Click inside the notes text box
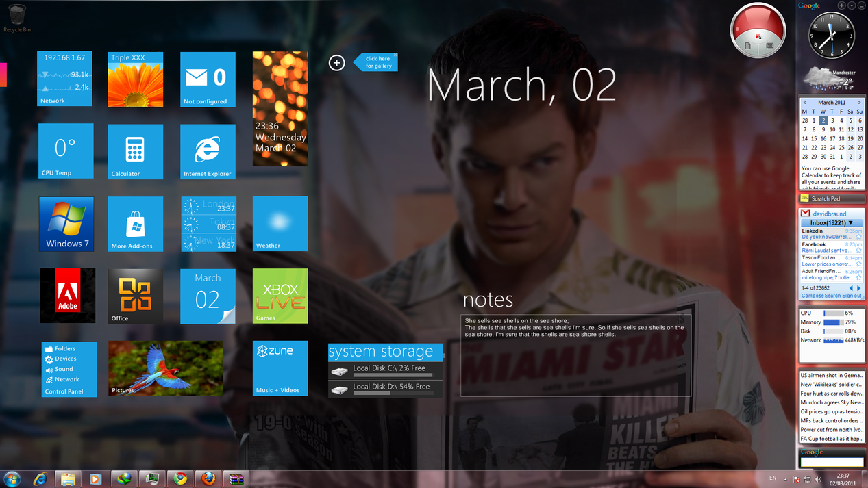Image resolution: width=868 pixels, height=488 pixels. point(576,355)
